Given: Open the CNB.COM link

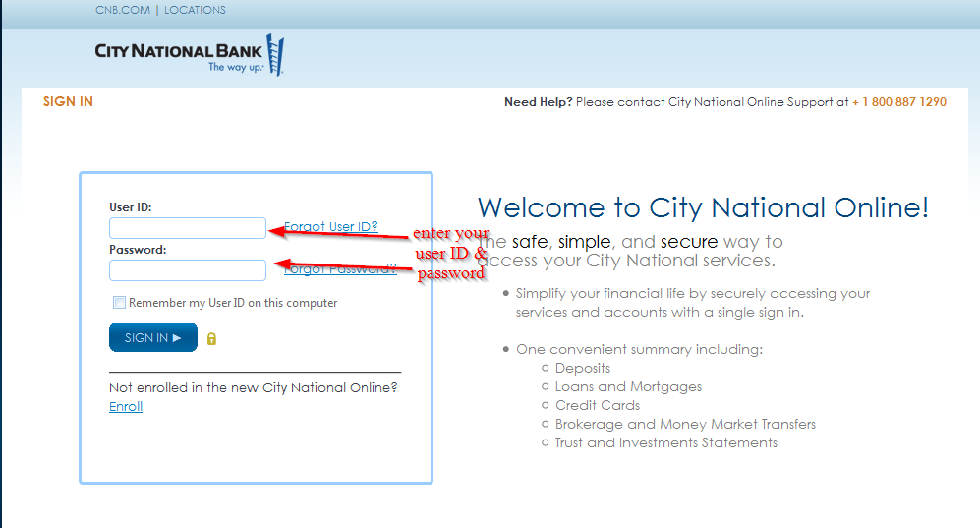Looking at the screenshot, I should pyautogui.click(x=123, y=10).
